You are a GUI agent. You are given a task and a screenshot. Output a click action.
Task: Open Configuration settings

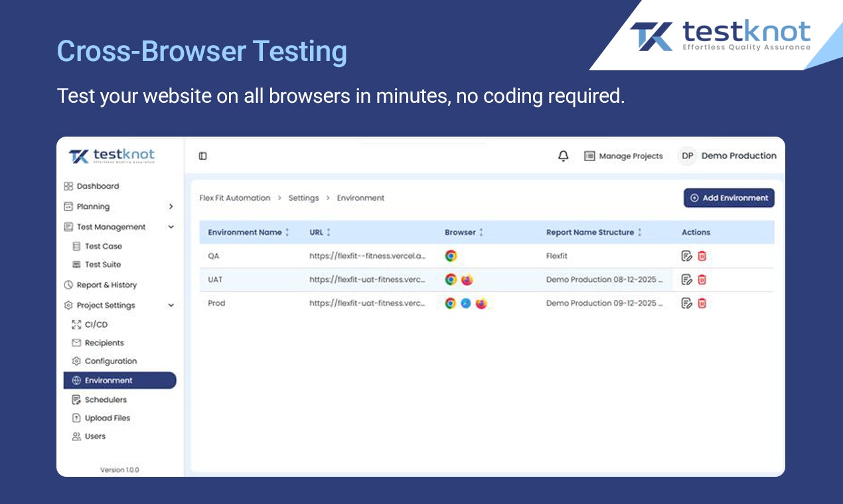(x=104, y=361)
